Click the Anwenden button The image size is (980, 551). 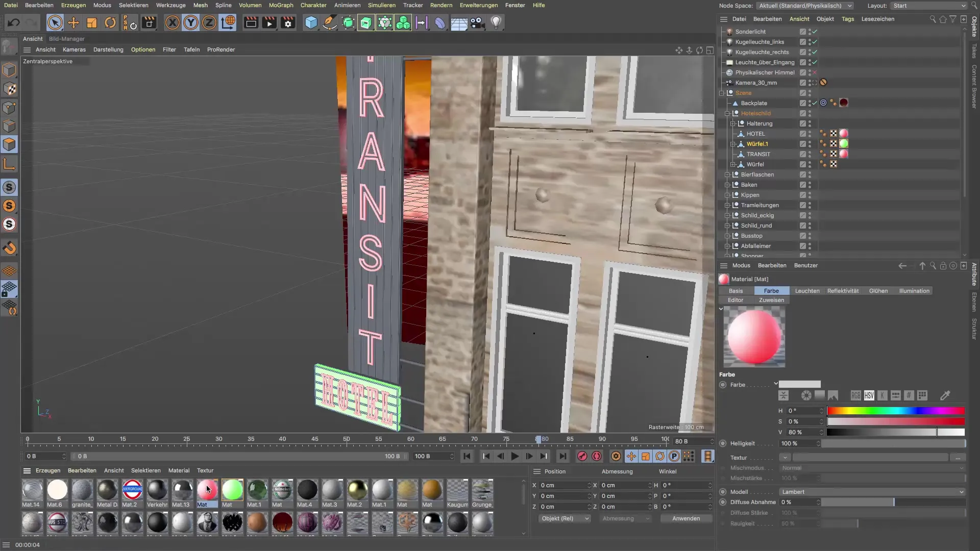[x=685, y=518]
